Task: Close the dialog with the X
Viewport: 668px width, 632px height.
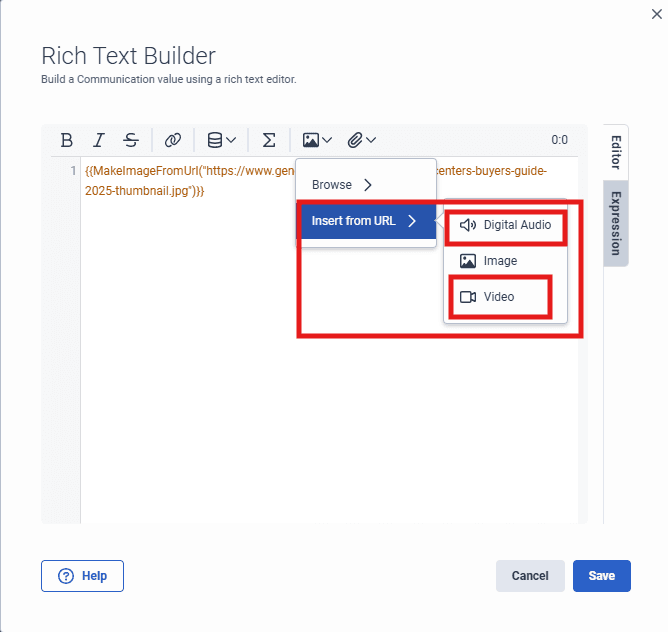Action: (655, 12)
